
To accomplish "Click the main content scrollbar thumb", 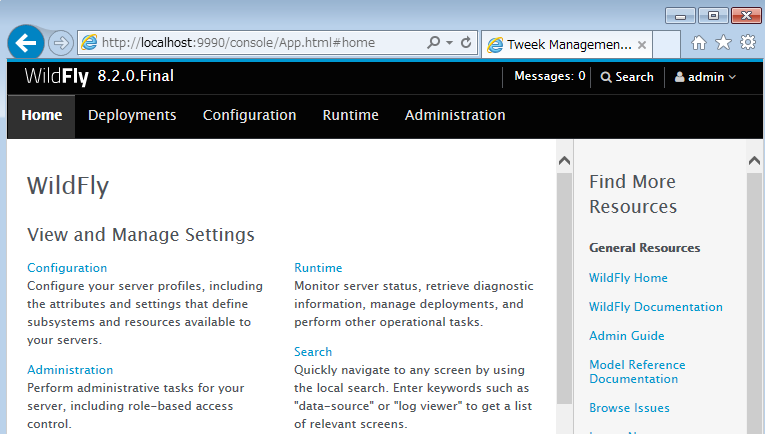I will point(564,288).
